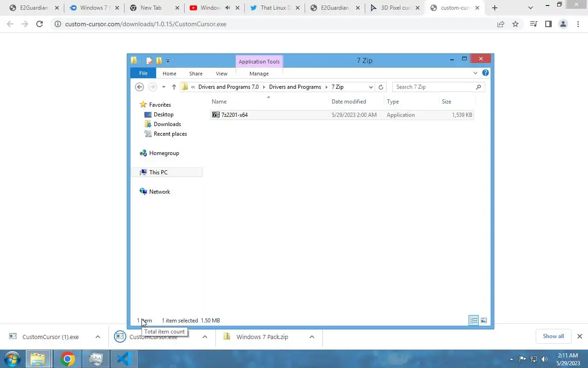Click Show all downloads button
Viewport: 588px width, 368px height.
coord(553,336)
